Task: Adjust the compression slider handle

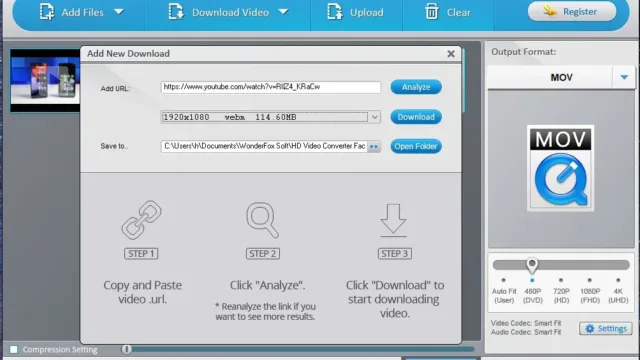Action: [127, 349]
